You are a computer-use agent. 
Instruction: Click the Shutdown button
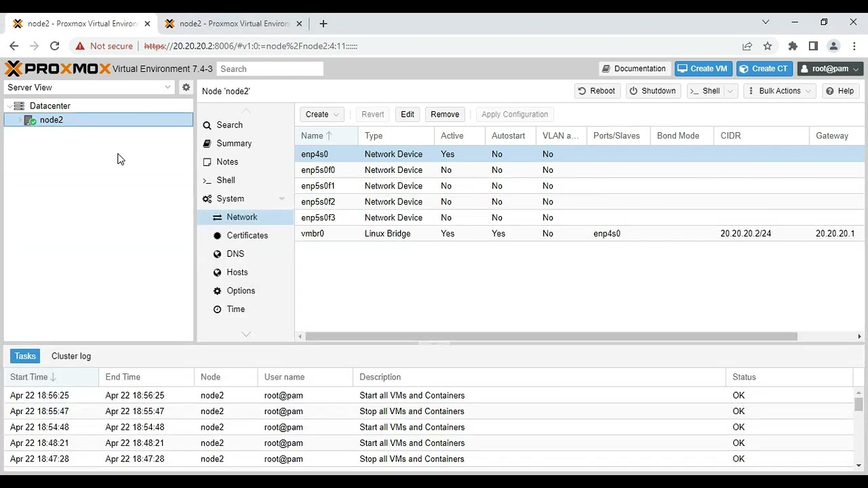652,91
